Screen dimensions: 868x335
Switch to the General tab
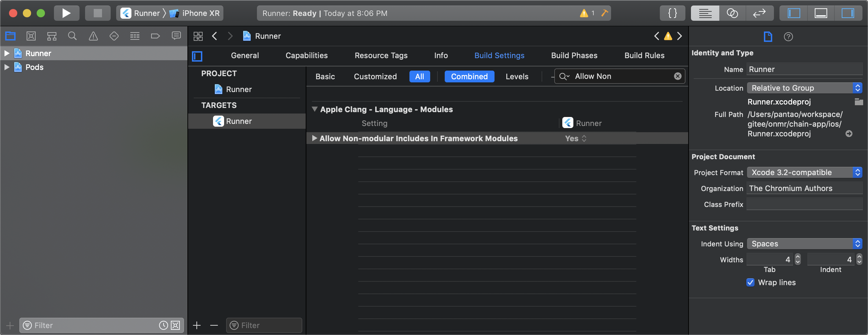point(244,55)
